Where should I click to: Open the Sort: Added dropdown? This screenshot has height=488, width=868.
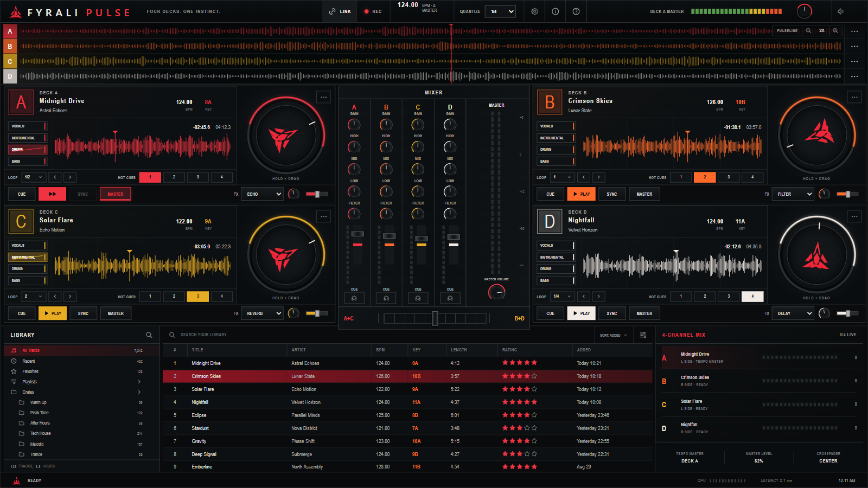[x=613, y=335]
